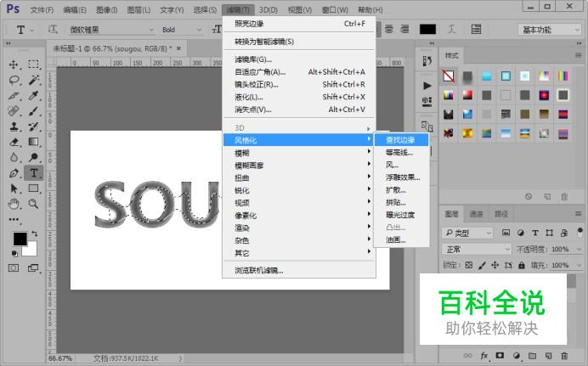Select the Pen tool
Screen dimensions: 588x366
(14, 173)
